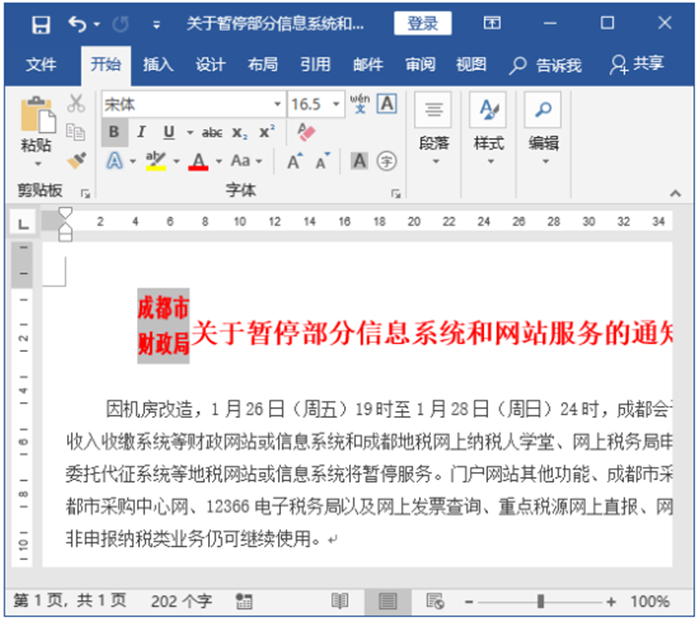The width and height of the screenshot is (700, 622).
Task: Toggle Italic formatting
Action: 141,132
